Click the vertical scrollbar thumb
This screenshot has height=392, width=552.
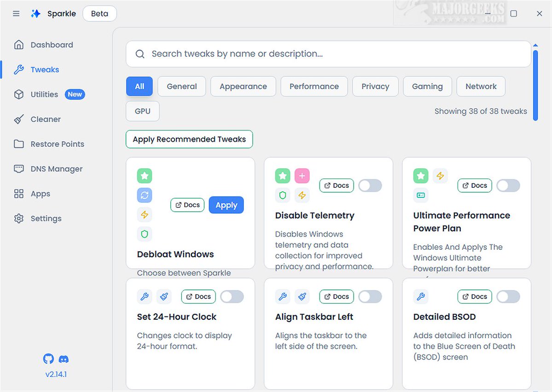click(x=535, y=86)
